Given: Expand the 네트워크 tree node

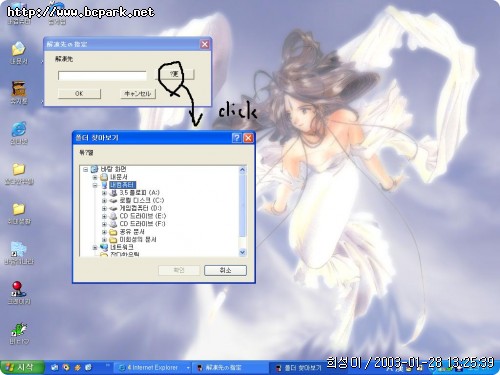Looking at the screenshot, I should click(95, 247).
